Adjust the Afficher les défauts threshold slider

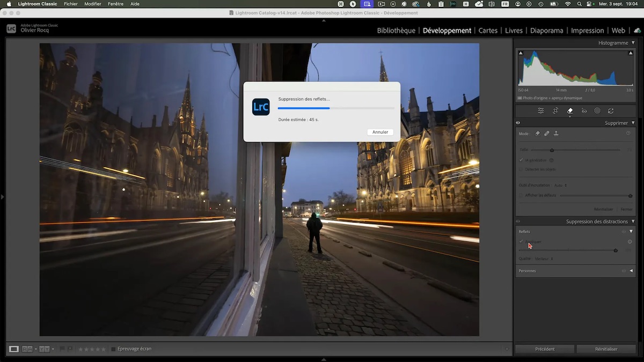pos(630,196)
